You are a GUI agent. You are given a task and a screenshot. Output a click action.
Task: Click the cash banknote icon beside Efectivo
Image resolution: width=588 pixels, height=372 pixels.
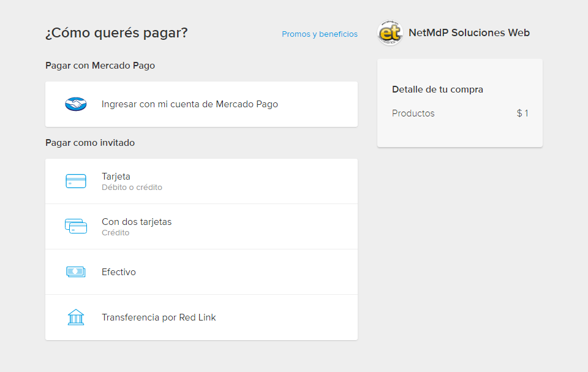(76, 271)
